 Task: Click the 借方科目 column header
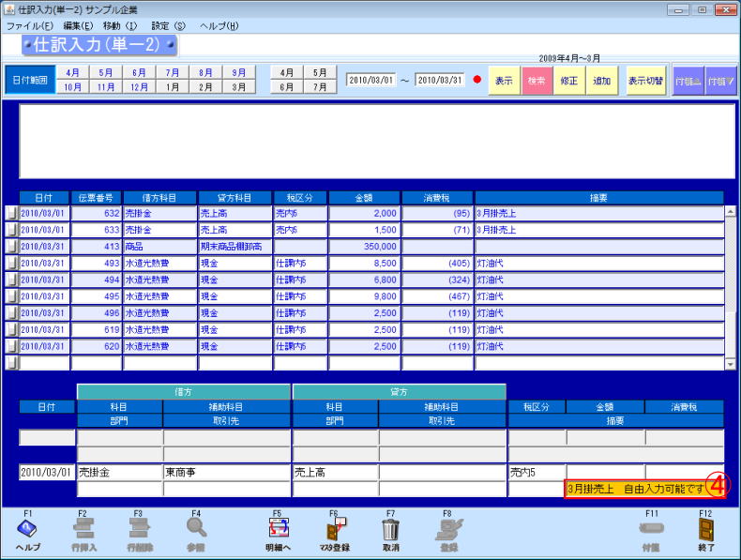click(159, 198)
